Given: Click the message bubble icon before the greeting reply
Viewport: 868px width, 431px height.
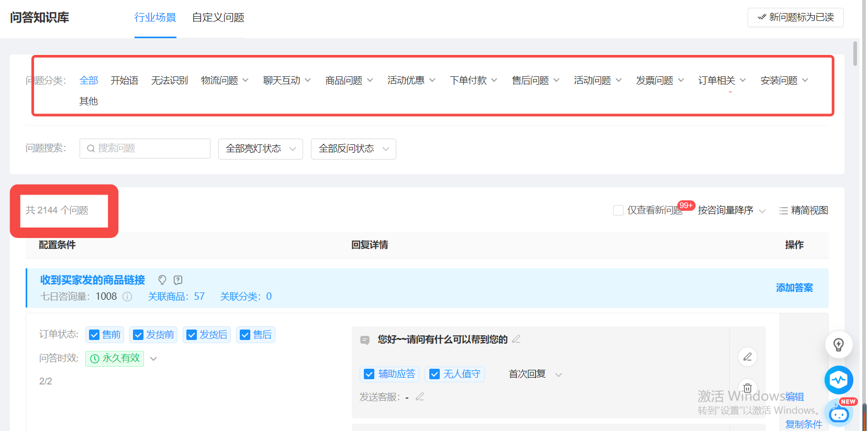Looking at the screenshot, I should 365,340.
